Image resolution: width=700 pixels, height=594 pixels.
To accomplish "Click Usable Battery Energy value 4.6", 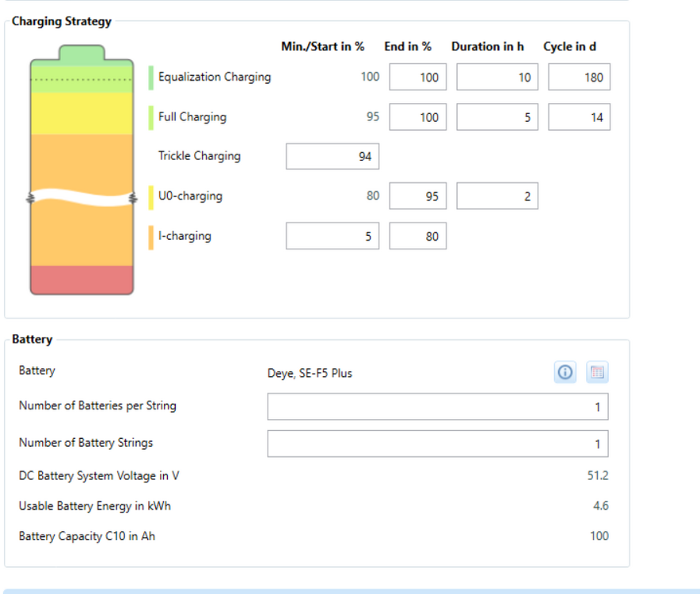I will pyautogui.click(x=601, y=505).
